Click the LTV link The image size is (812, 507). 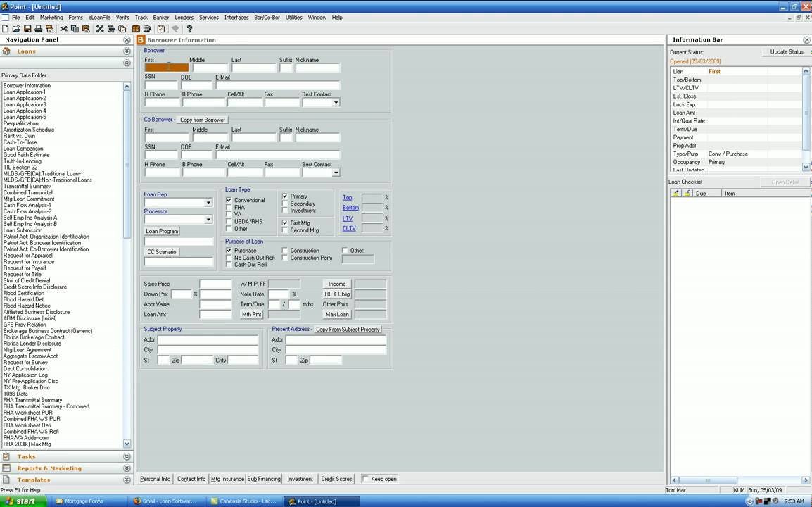tap(348, 219)
